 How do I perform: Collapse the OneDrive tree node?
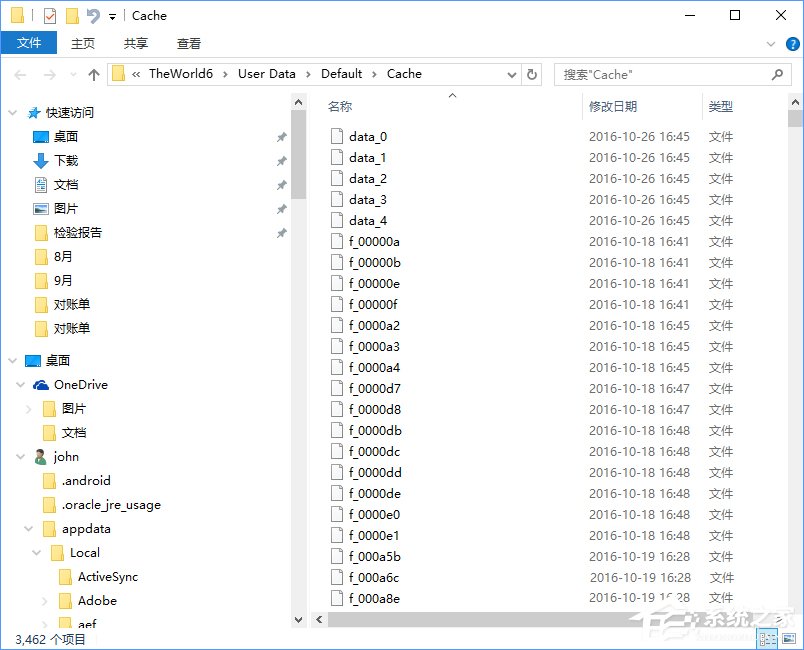click(20, 384)
